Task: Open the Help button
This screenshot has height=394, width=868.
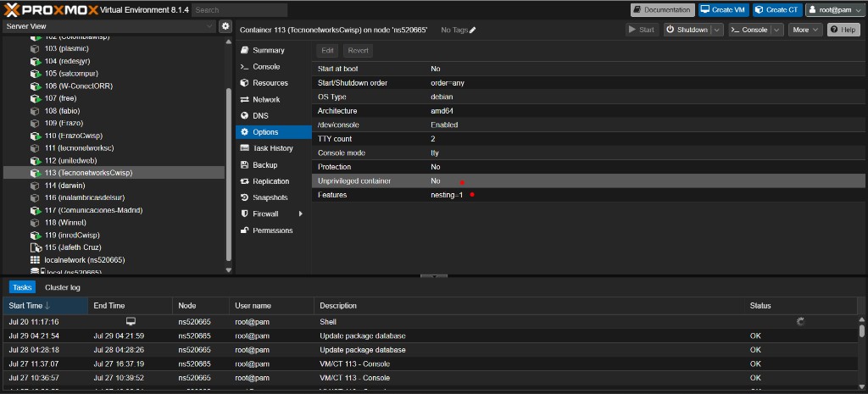Action: [x=843, y=30]
